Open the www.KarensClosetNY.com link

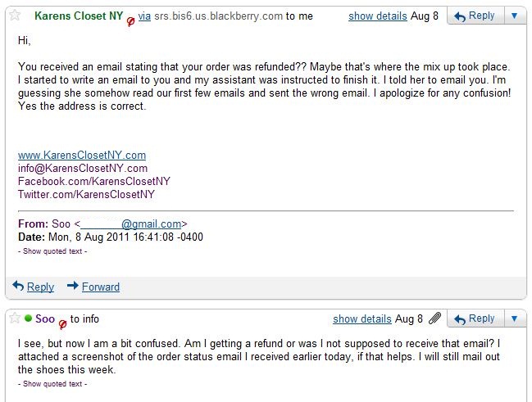click(82, 155)
